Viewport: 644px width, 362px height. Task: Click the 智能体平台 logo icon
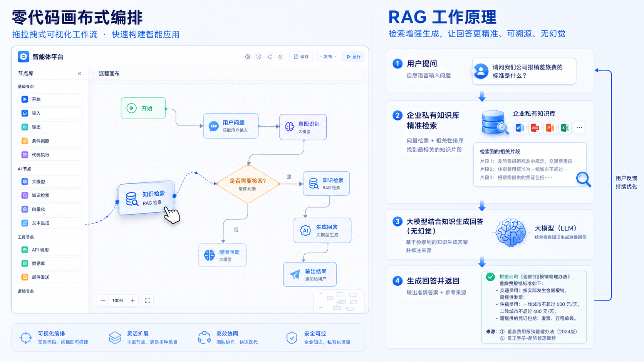pyautogui.click(x=23, y=57)
